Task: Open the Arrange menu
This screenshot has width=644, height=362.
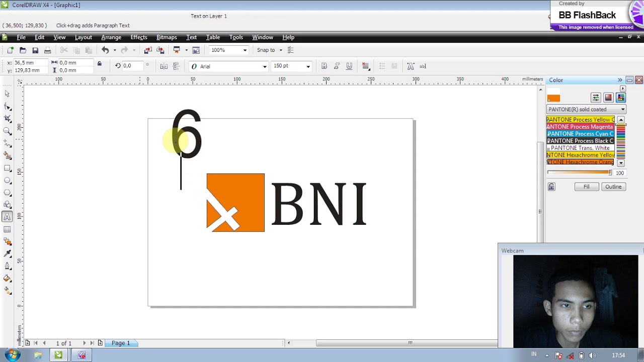Action: 111,37
